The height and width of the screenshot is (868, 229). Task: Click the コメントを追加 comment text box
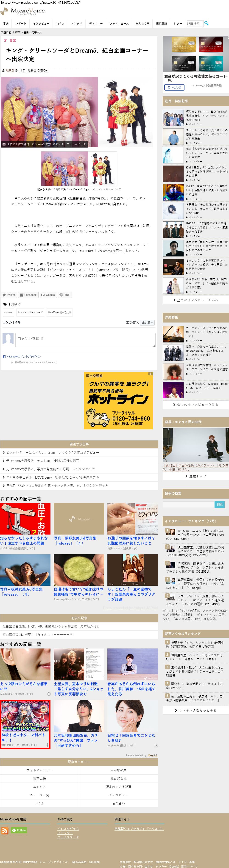click(x=85, y=340)
